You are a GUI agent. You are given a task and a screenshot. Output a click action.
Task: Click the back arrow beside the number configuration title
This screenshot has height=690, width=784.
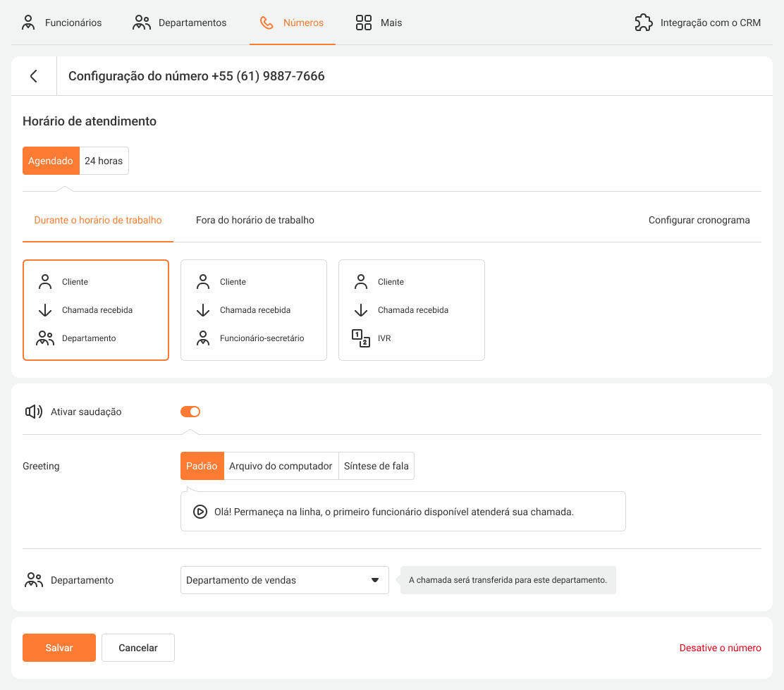[x=34, y=76]
